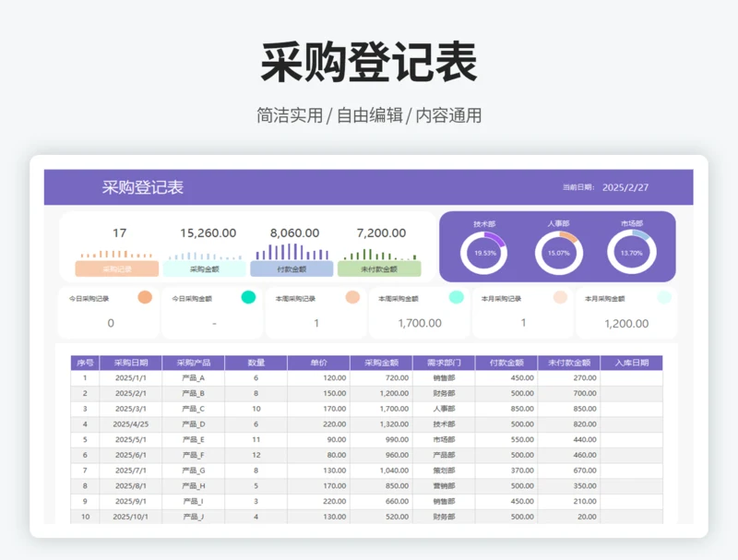Click the 当前日期 label in the banner
The height and width of the screenshot is (560, 738).
tap(578, 187)
